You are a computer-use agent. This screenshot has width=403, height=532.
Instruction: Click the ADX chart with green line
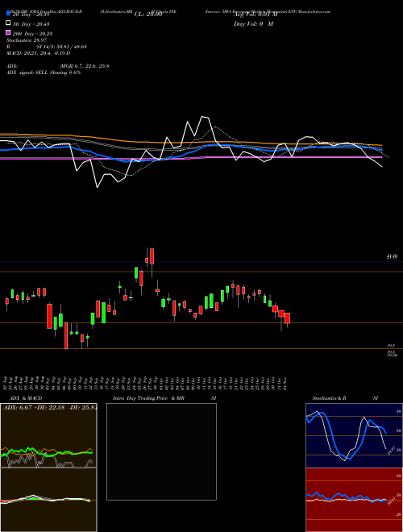click(48, 435)
